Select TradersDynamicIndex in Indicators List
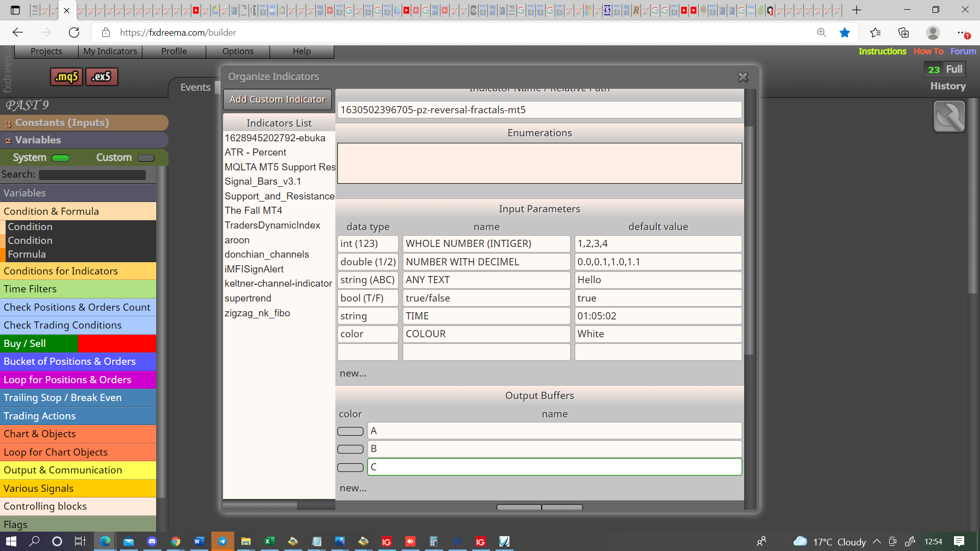Screen dimensions: 980x551 coord(273,225)
